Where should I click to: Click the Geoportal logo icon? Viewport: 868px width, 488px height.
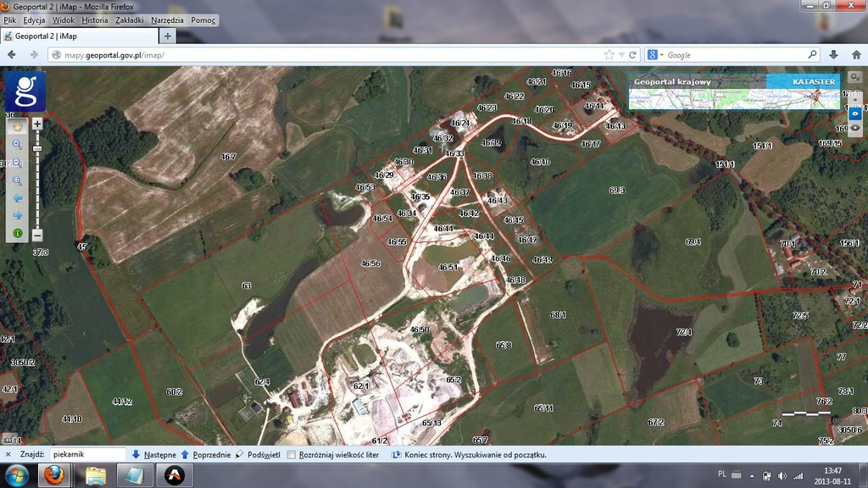click(25, 91)
